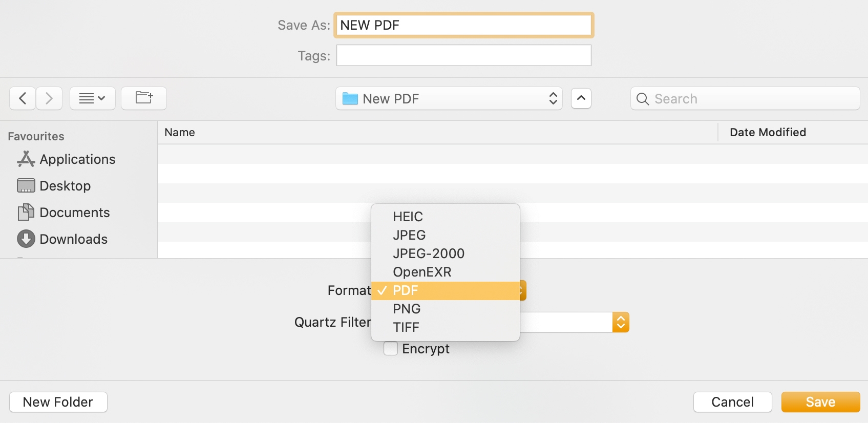Click the Cancel button
The height and width of the screenshot is (423, 868).
(733, 402)
